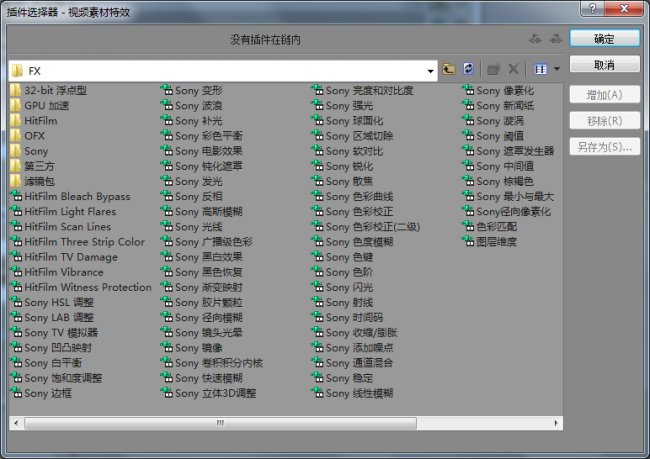Viewport: 650px width, 459px height.
Task: Open the HitFilm folder icon
Action: [16, 121]
